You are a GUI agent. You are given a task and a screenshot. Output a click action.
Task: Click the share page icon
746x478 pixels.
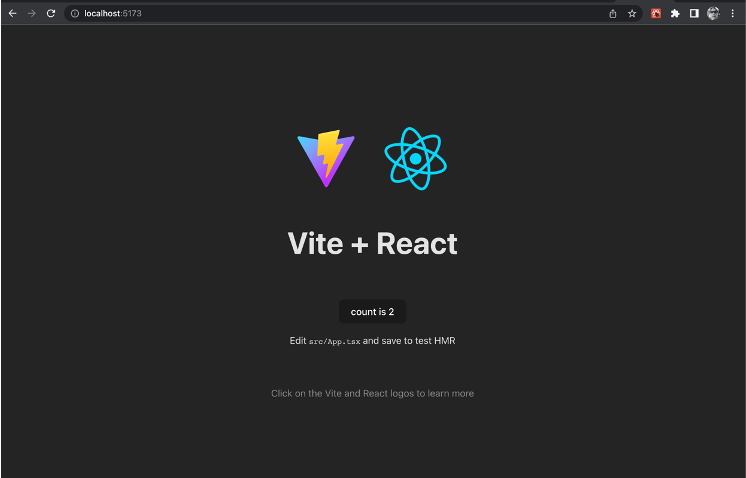(613, 14)
